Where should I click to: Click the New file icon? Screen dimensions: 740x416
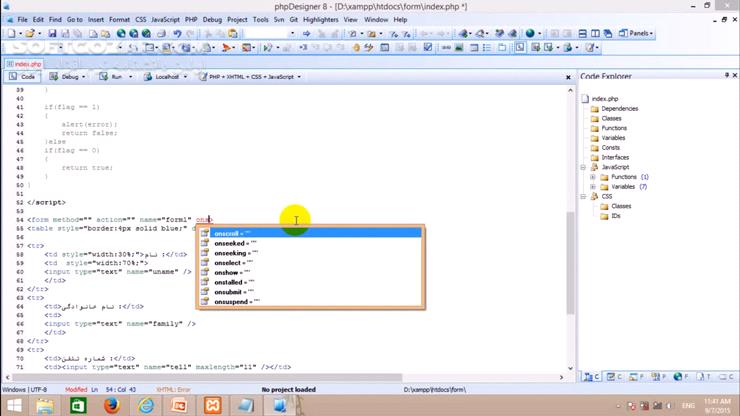(x=11, y=34)
